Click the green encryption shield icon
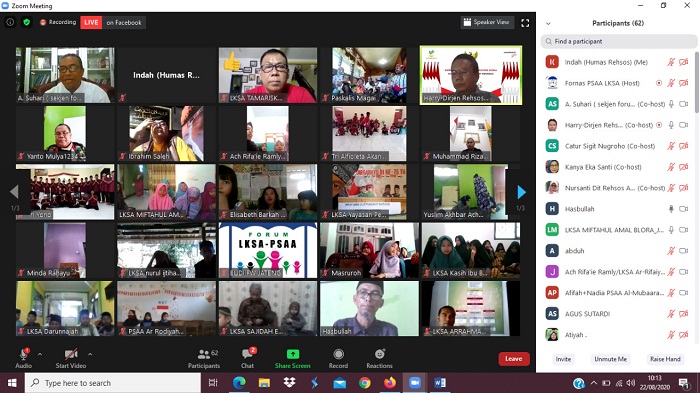Screen dimensions: 700x393 coord(27,22)
